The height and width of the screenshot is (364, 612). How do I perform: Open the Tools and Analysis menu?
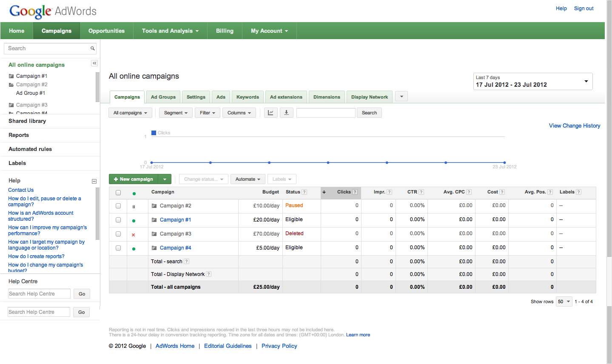(170, 31)
